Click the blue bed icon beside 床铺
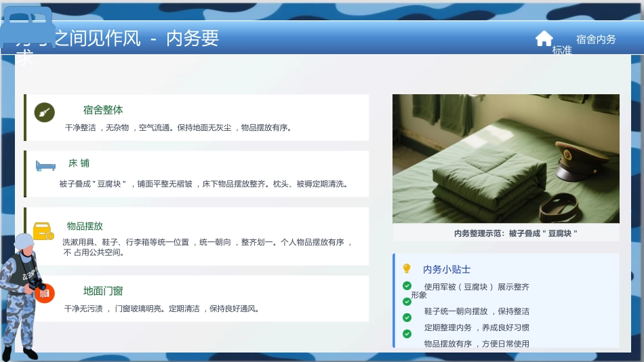This screenshot has width=644, height=362. [x=45, y=165]
